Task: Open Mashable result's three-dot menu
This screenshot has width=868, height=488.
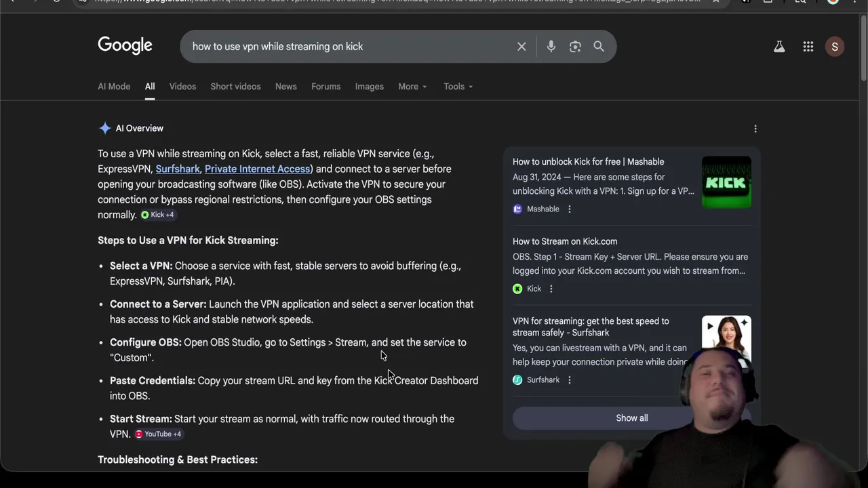Action: [570, 209]
